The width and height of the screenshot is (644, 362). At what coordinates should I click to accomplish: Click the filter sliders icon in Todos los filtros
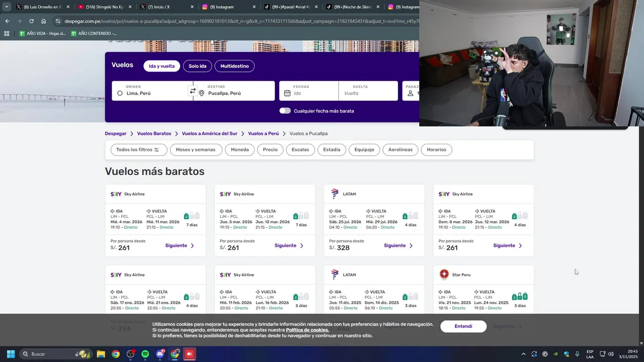[x=156, y=150]
